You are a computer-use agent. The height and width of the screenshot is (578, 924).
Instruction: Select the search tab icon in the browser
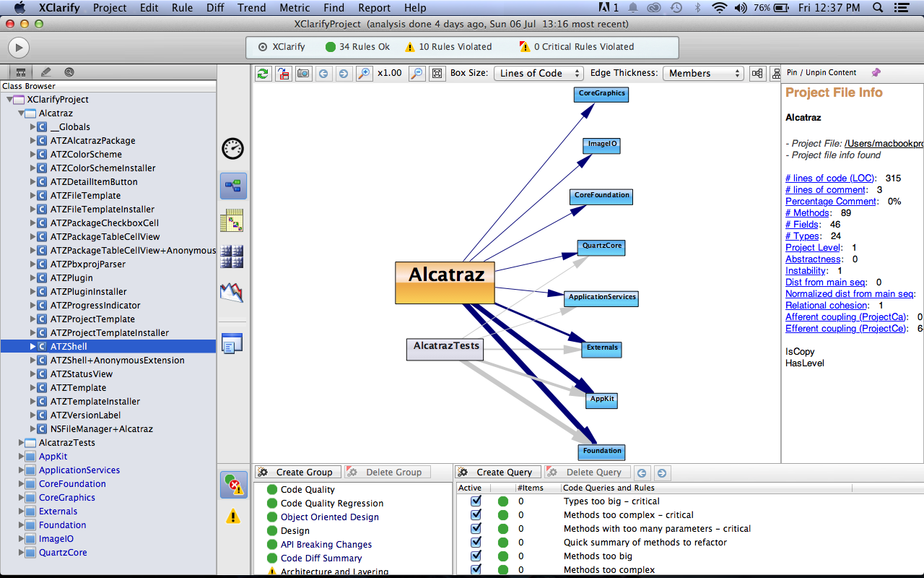click(x=69, y=72)
